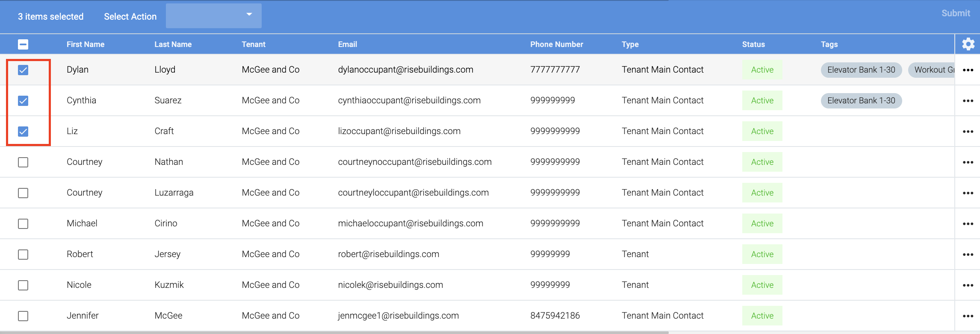Sort by the Last Name column header

(x=173, y=44)
